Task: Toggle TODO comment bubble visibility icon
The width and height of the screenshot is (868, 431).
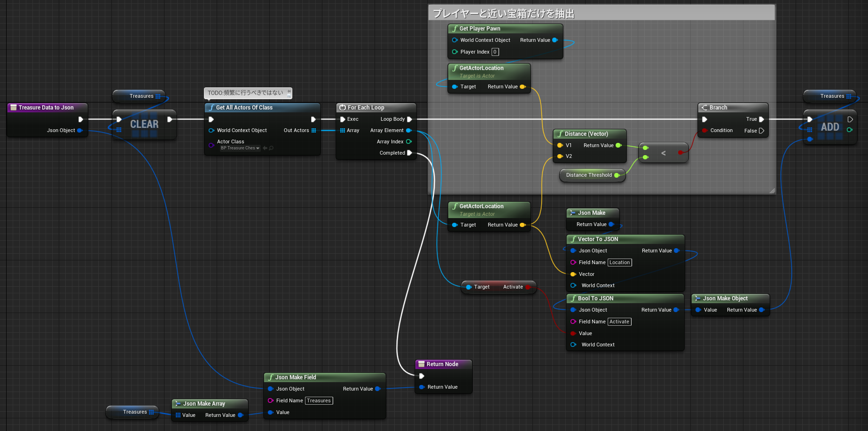Action: 289,95
